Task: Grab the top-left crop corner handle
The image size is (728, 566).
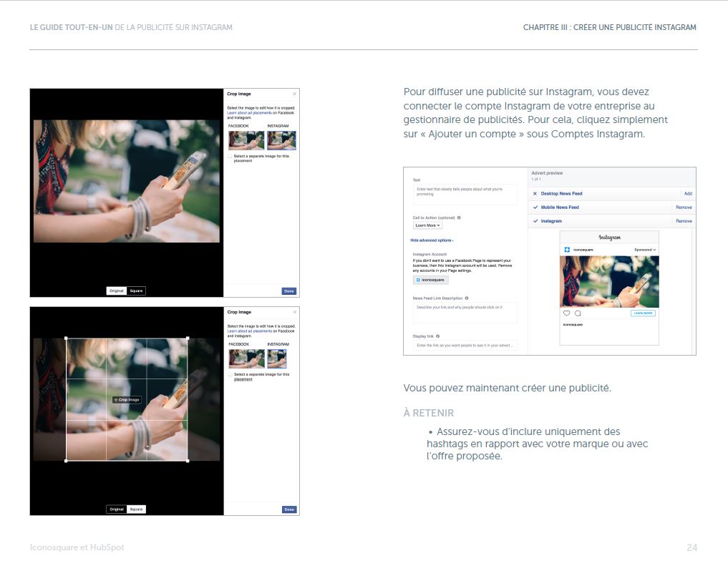Action: [x=66, y=338]
